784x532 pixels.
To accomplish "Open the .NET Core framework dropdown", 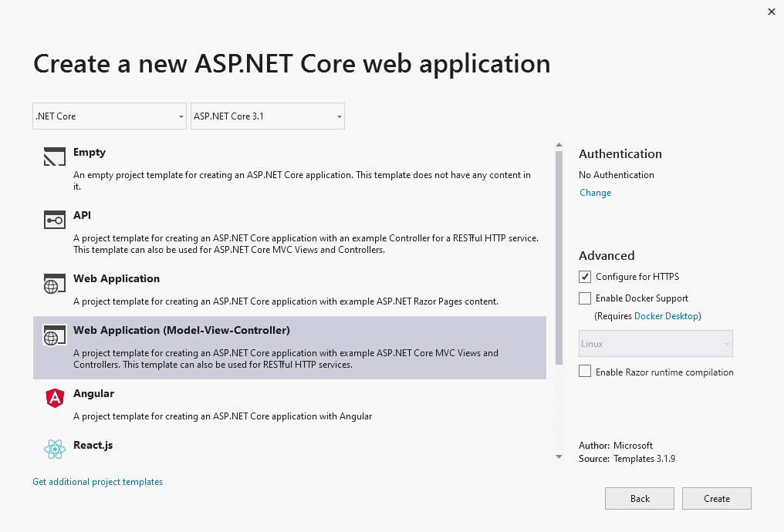I will (x=110, y=116).
